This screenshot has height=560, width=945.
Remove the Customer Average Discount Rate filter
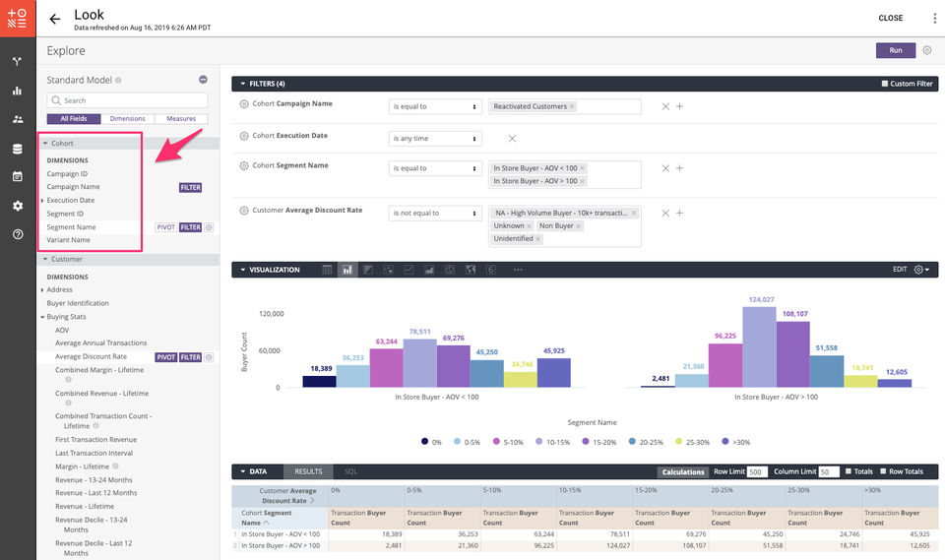click(x=665, y=213)
